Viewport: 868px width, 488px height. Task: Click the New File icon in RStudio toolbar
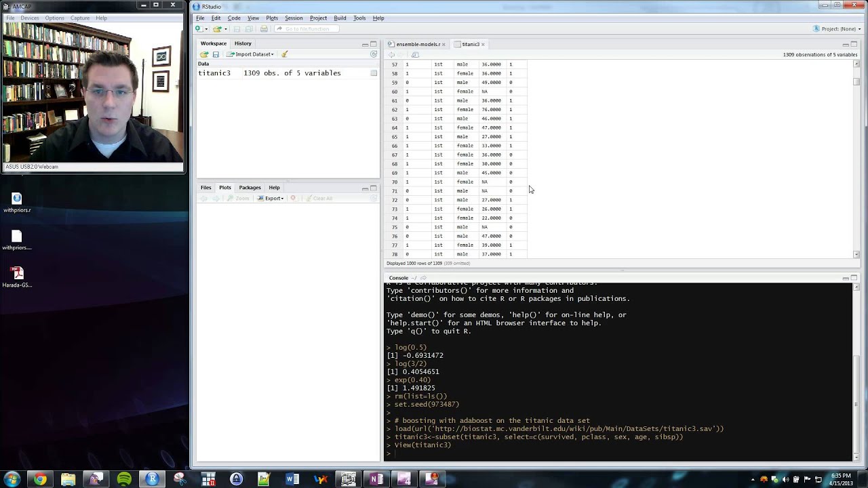click(198, 29)
